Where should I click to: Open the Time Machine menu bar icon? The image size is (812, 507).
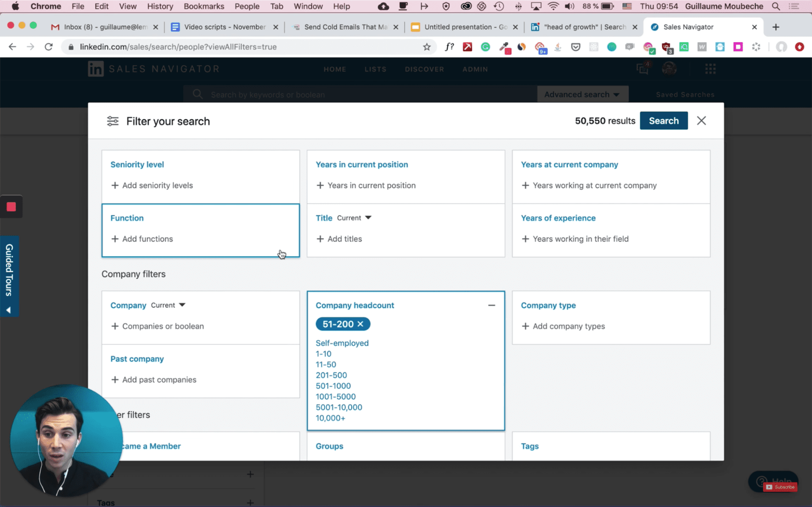499,6
